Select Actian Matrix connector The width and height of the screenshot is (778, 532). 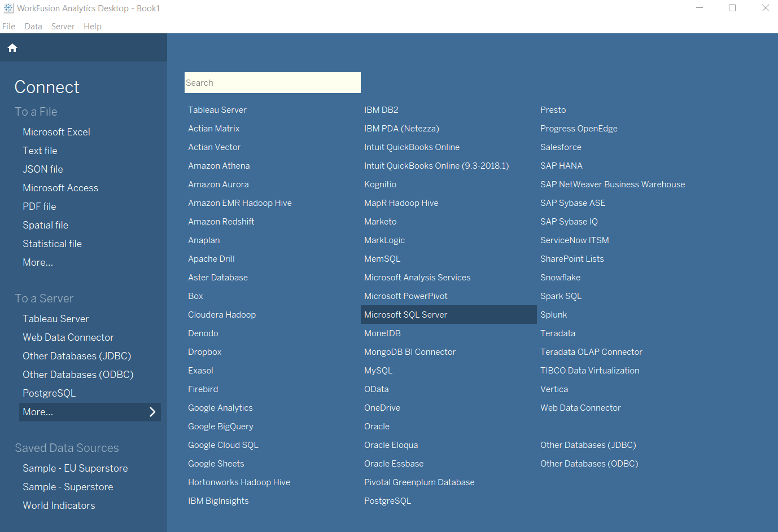click(214, 129)
